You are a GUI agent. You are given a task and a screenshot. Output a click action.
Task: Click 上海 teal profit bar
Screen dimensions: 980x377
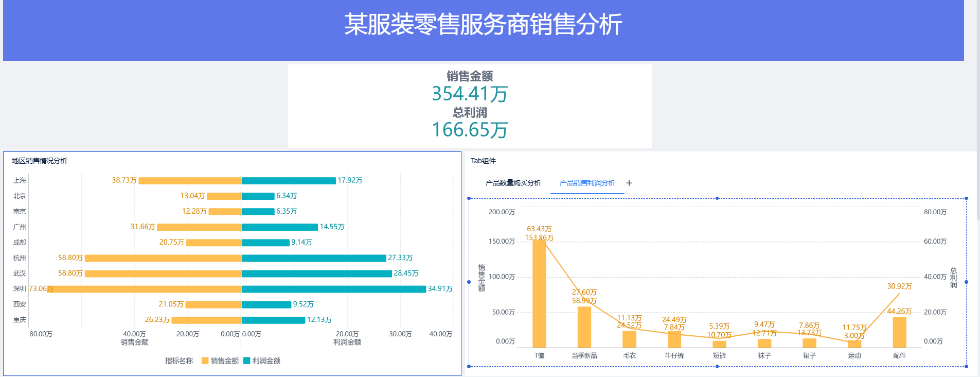coord(288,181)
